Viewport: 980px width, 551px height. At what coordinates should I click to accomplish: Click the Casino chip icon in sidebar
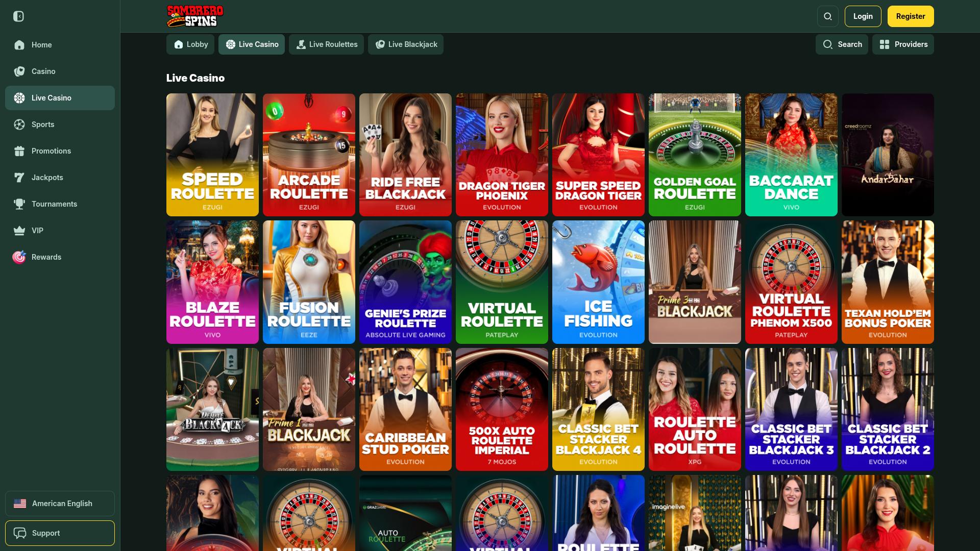click(19, 71)
